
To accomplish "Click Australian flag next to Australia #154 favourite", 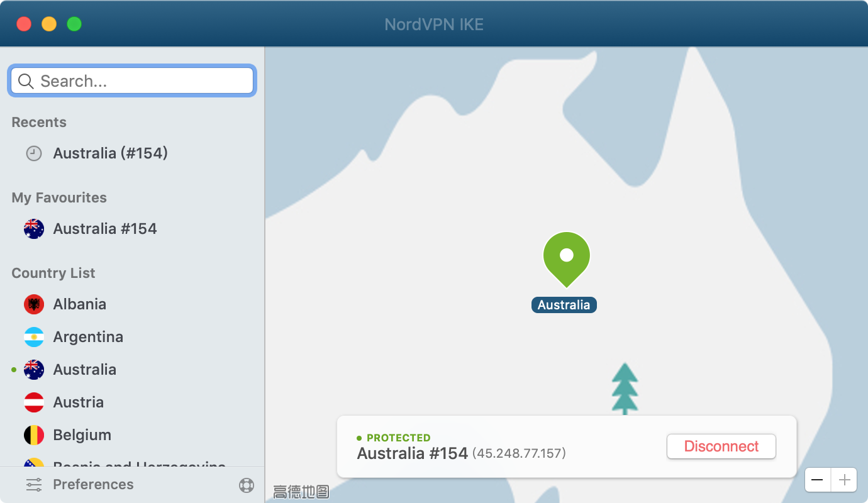I will point(34,229).
